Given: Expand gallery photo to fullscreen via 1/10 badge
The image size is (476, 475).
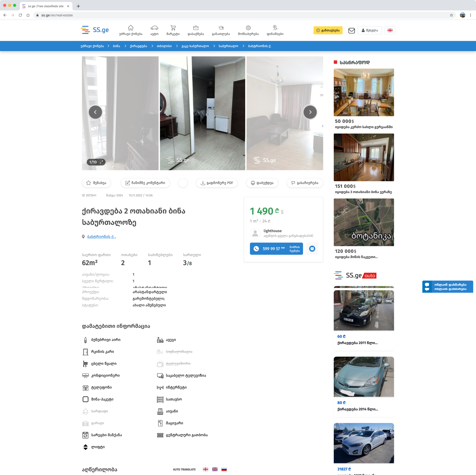Looking at the screenshot, I should 96,162.
